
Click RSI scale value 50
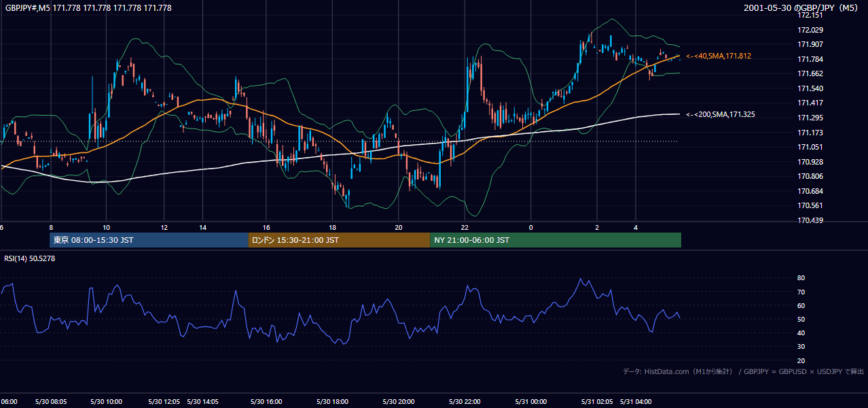[801, 319]
